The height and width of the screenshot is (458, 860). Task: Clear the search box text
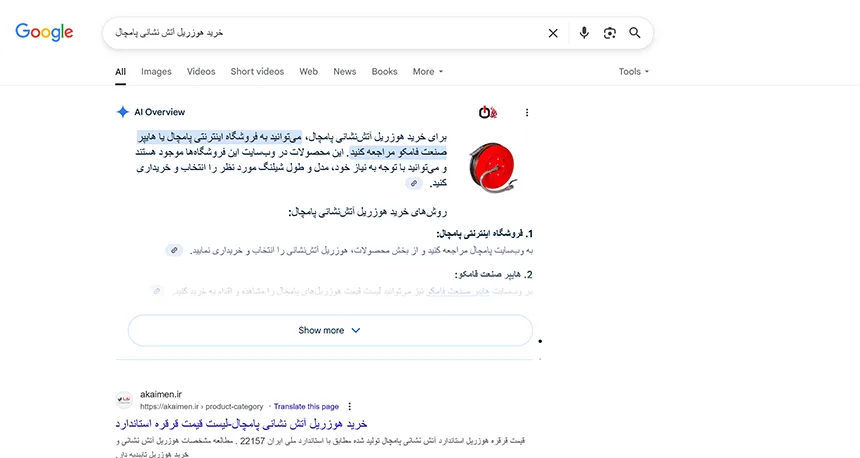[x=553, y=33]
